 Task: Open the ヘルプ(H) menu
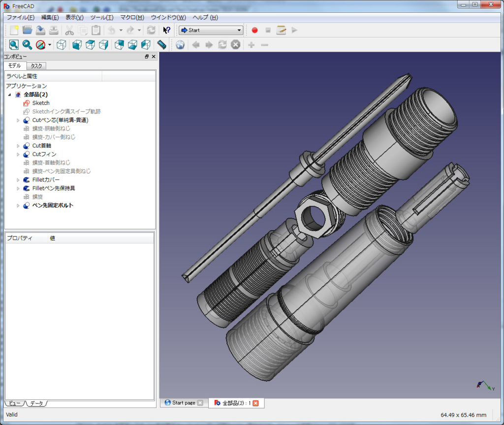point(205,17)
